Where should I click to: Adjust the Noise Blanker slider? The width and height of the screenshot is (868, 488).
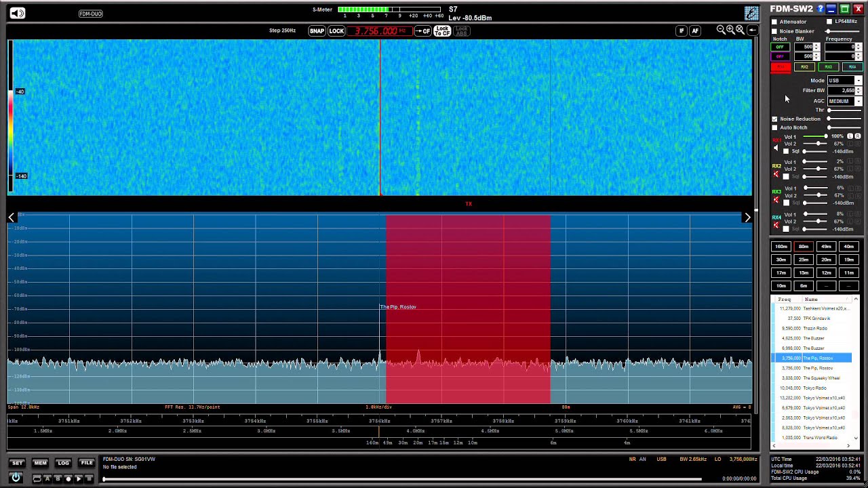(x=842, y=31)
